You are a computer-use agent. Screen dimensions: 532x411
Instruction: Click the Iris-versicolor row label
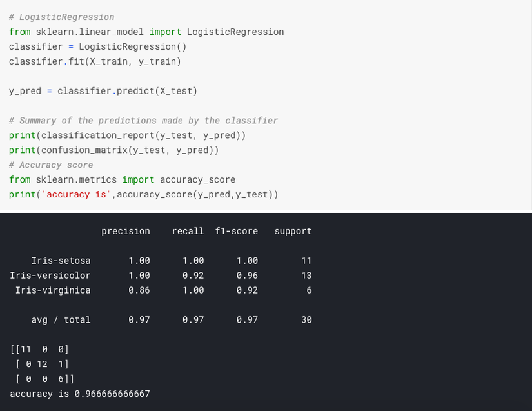click(50, 276)
